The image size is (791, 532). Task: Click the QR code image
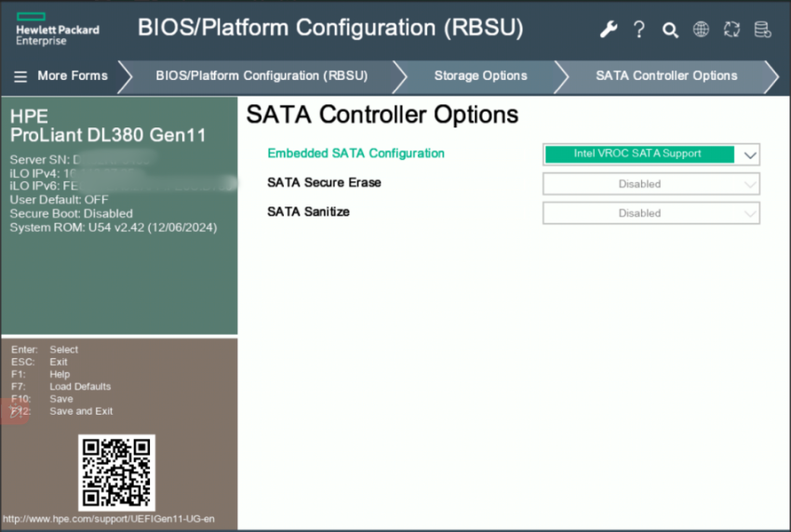pyautogui.click(x=117, y=472)
